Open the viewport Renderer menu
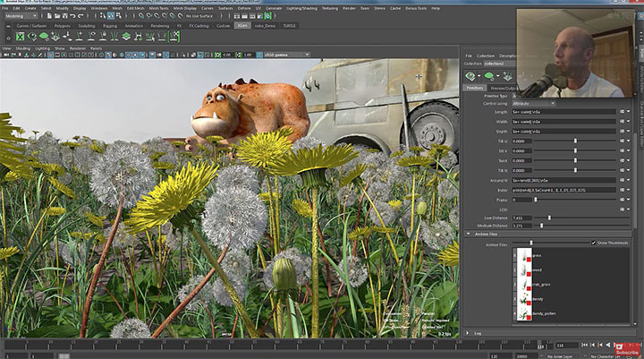This screenshot has width=644, height=359. click(78, 48)
